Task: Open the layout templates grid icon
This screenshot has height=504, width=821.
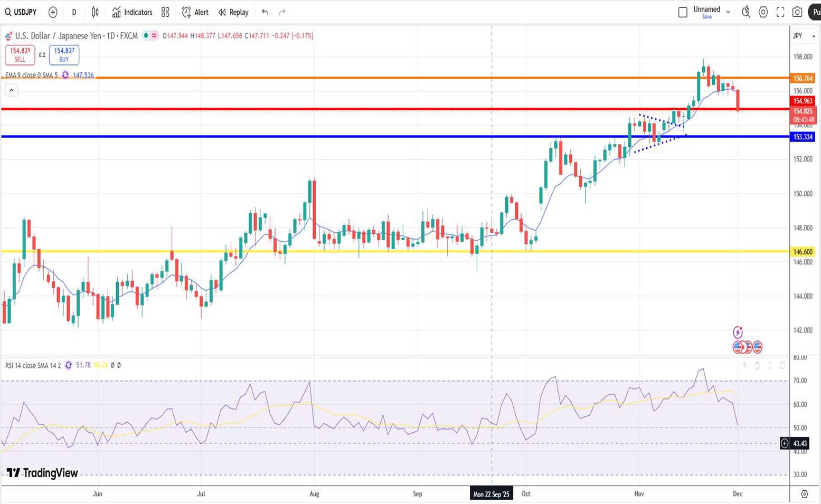Action: 165,12
